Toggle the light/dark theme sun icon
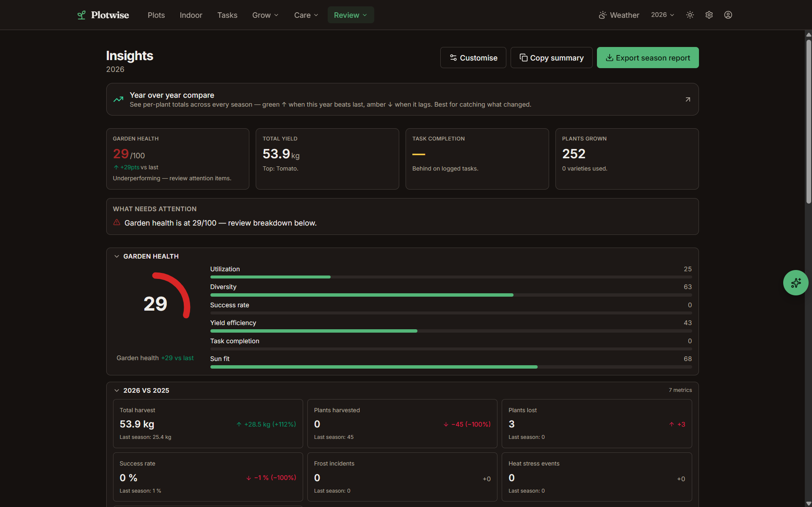812x507 pixels. 690,15
